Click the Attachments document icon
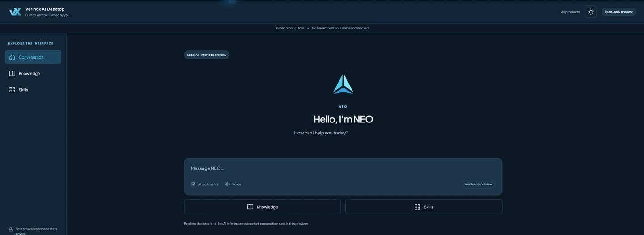This screenshot has width=644, height=235. point(193,184)
